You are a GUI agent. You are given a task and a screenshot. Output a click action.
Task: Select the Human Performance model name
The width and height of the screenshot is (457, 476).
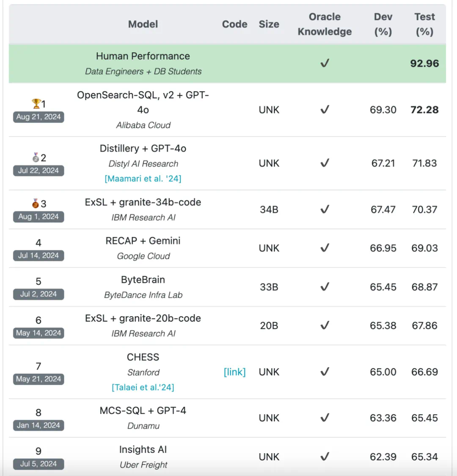143,56
